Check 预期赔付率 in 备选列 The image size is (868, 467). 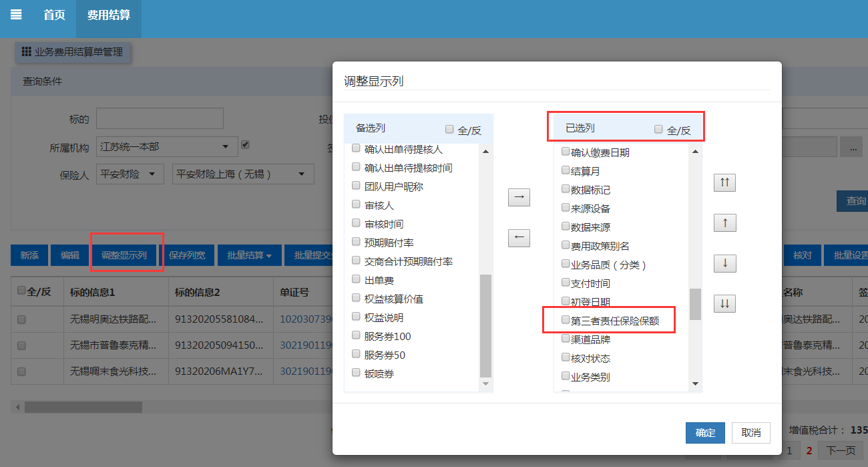357,242
